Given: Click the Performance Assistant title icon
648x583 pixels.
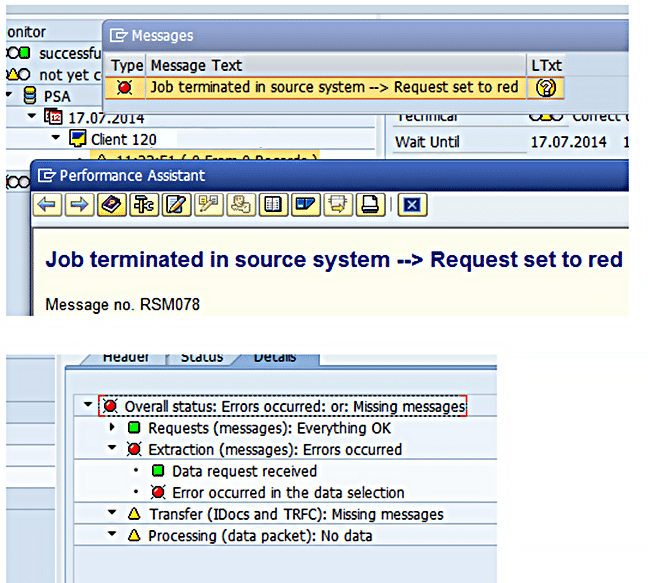Looking at the screenshot, I should [x=47, y=176].
